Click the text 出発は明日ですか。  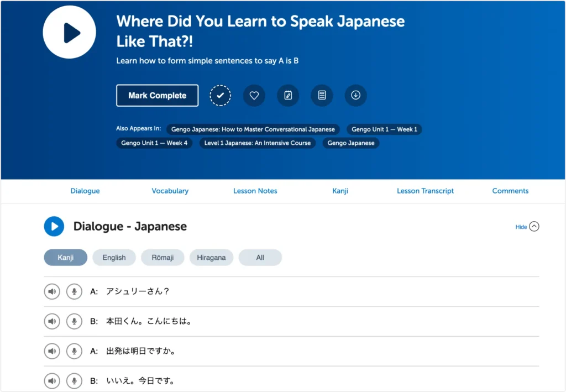pyautogui.click(x=141, y=351)
